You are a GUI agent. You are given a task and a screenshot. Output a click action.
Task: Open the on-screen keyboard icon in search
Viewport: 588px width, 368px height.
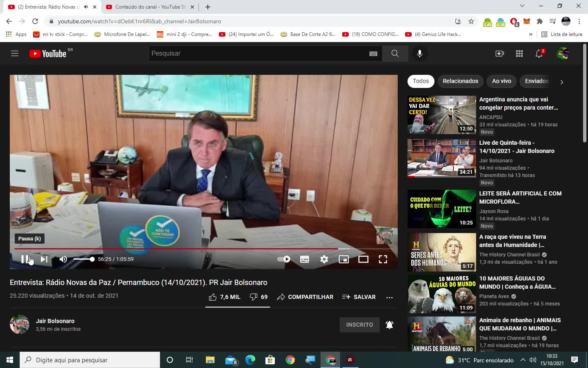pyautogui.click(x=373, y=53)
